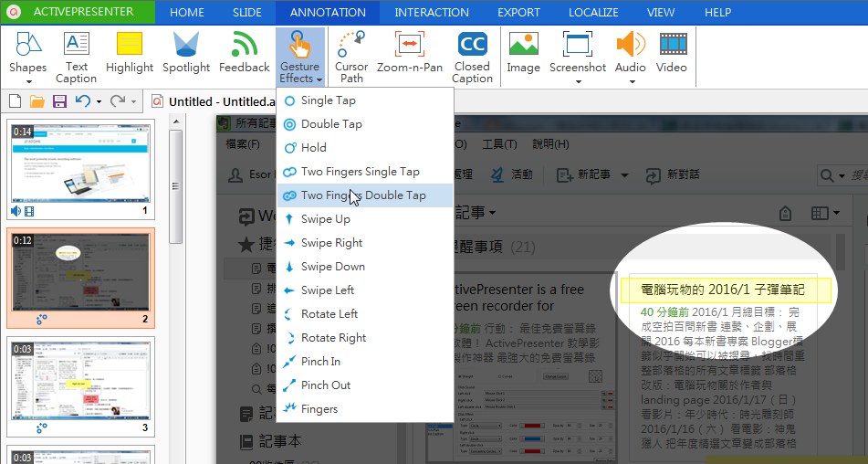The image size is (868, 464).
Task: Add a Spotlight effect
Action: [x=186, y=53]
